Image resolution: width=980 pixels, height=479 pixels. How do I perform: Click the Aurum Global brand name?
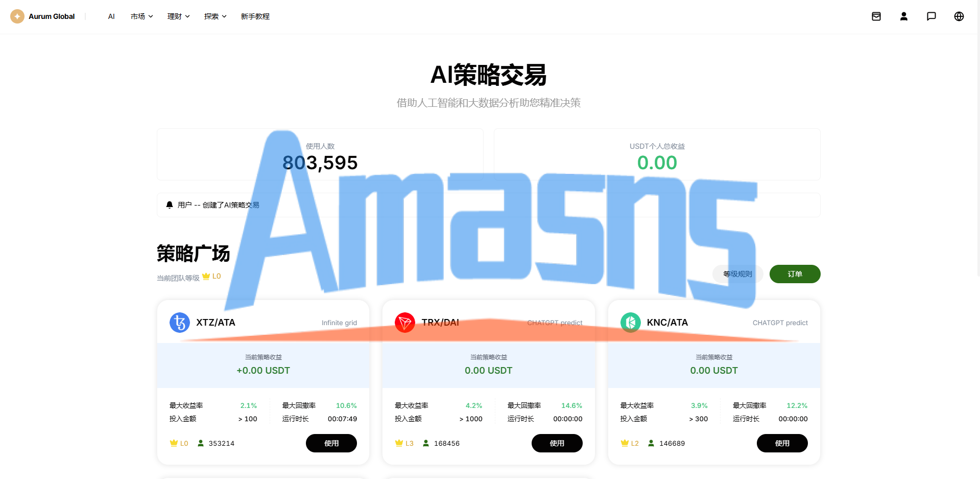click(52, 16)
